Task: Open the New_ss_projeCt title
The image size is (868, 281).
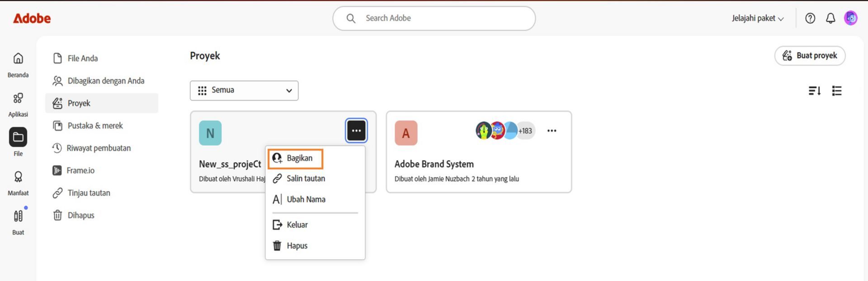Action: click(230, 164)
